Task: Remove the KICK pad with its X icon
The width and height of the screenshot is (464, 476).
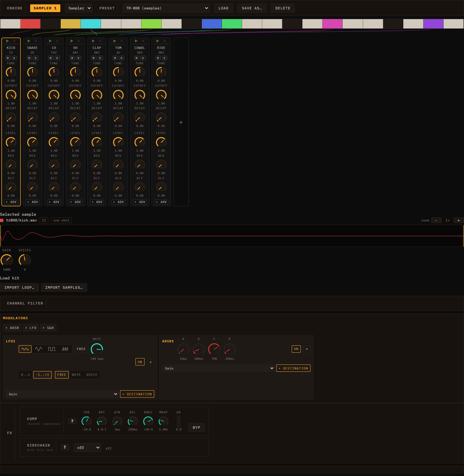Action: [14, 41]
